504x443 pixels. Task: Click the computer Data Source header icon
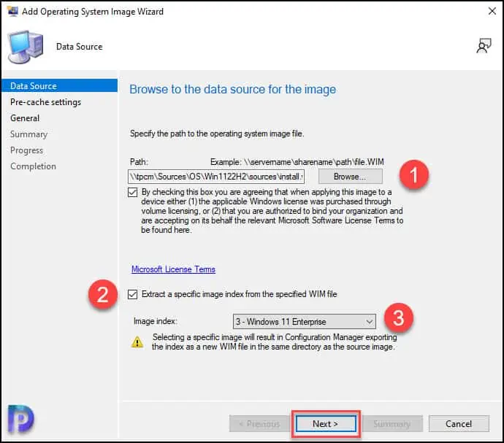(26, 47)
